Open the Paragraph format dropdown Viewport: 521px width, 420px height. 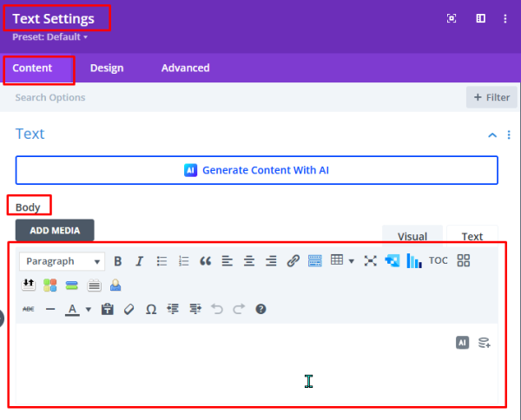[x=61, y=261]
